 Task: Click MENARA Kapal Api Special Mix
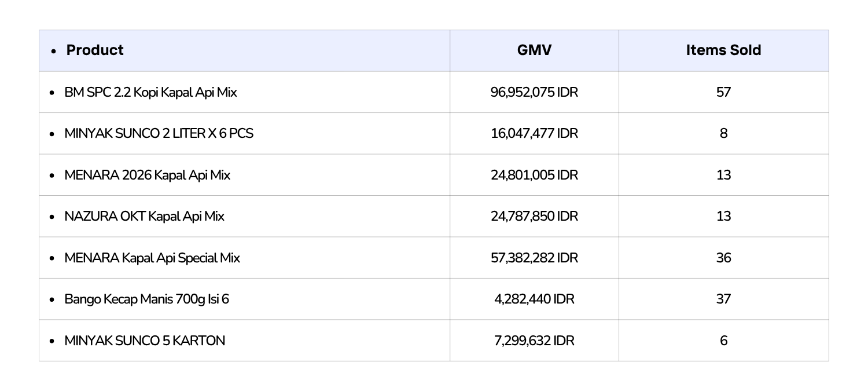coord(152,258)
